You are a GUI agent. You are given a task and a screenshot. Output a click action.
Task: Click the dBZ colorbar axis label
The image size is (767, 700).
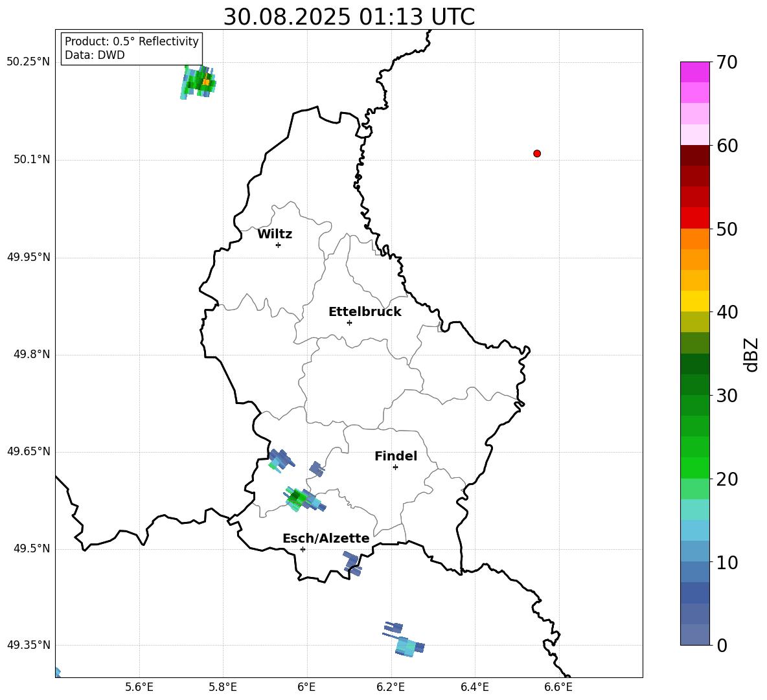(x=751, y=354)
